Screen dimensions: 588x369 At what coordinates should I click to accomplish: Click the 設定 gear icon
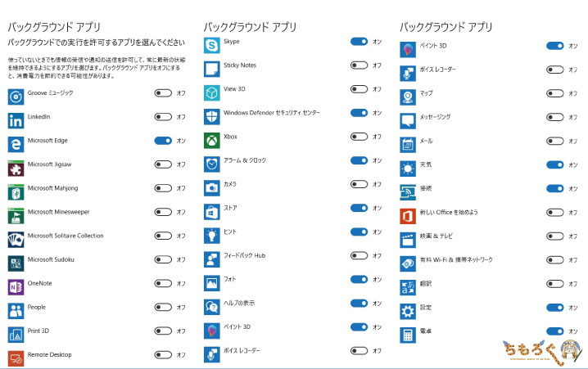point(408,312)
